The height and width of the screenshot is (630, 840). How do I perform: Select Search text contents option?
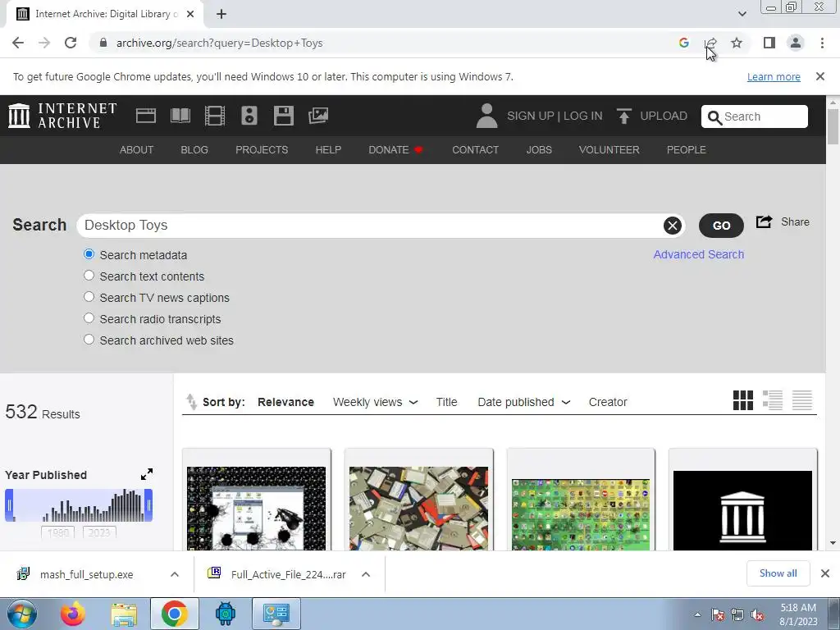(x=89, y=276)
